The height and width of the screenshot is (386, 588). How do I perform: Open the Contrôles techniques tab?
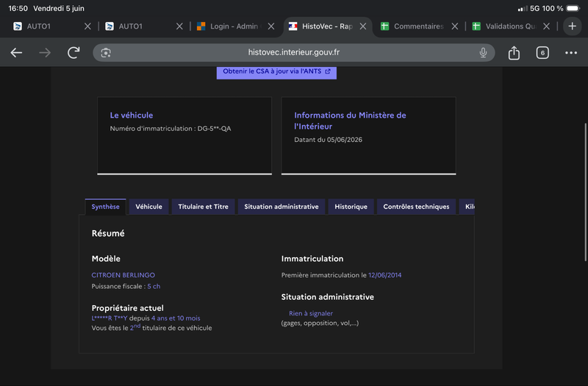coord(416,207)
